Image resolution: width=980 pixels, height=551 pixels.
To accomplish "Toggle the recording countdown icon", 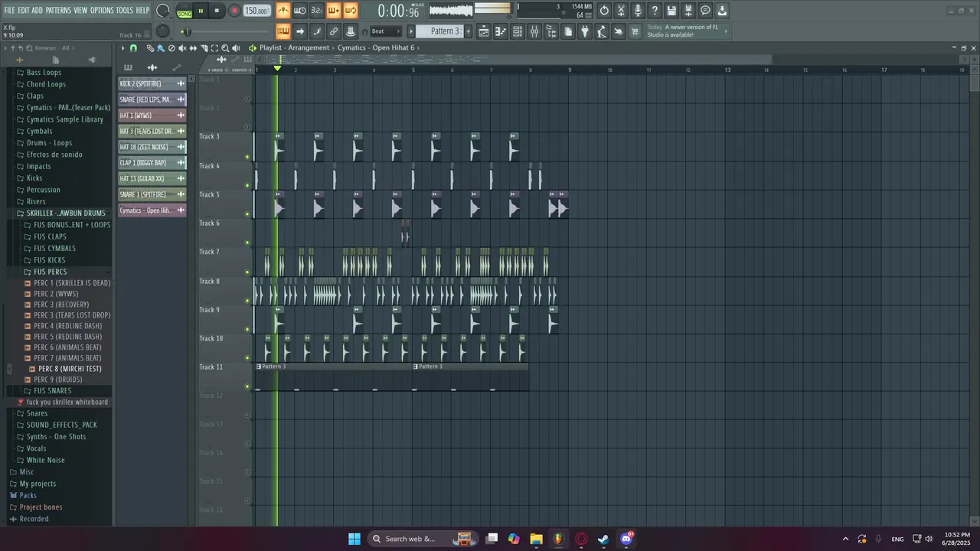I will pyautogui.click(x=317, y=11).
